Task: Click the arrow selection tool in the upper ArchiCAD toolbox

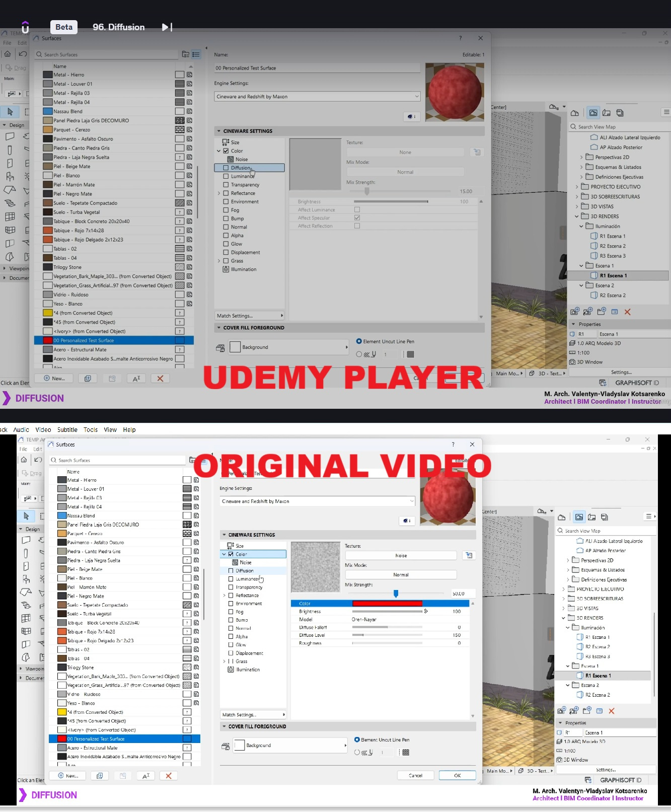Action: click(x=10, y=112)
